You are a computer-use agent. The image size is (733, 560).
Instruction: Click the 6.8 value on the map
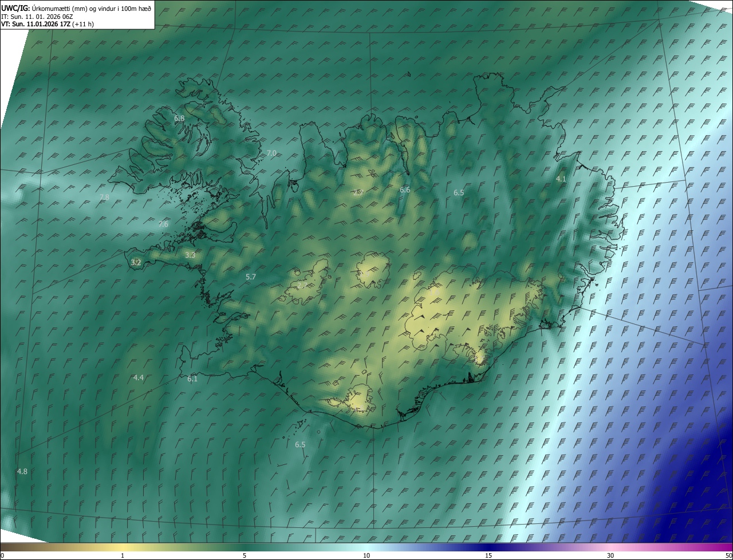(x=179, y=118)
